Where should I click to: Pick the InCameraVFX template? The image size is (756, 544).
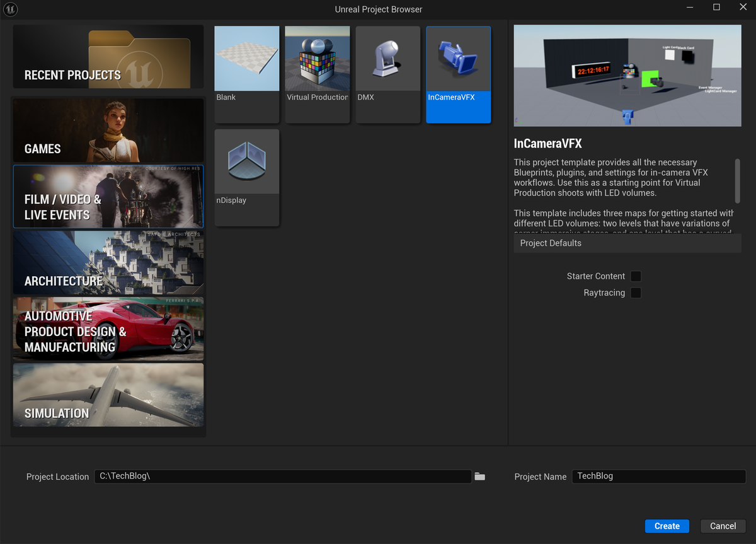(x=459, y=74)
